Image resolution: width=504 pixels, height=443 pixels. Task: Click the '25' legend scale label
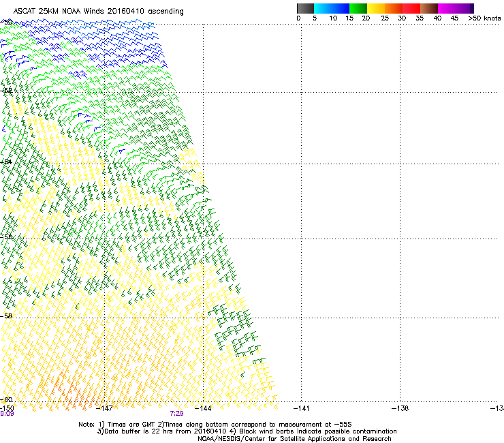click(385, 18)
